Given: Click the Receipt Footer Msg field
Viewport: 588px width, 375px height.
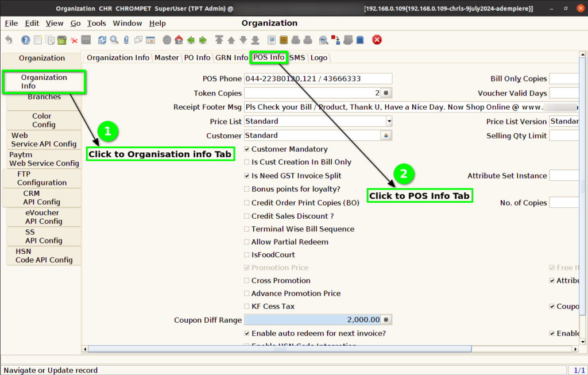Looking at the screenshot, I should (411, 107).
